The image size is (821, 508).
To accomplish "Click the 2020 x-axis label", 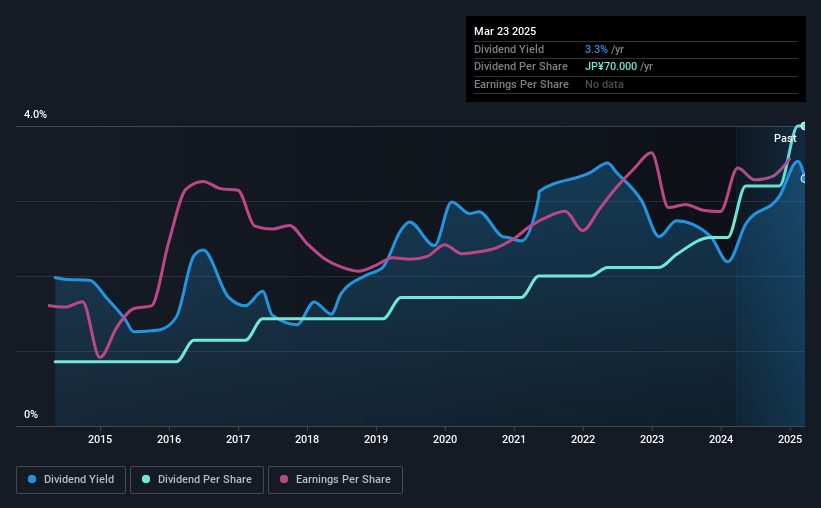I will coord(445,439).
